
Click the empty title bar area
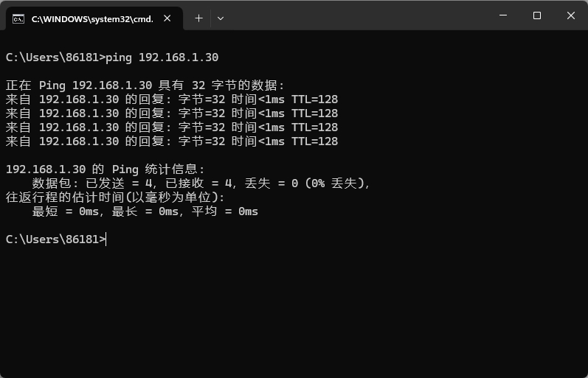click(354, 15)
